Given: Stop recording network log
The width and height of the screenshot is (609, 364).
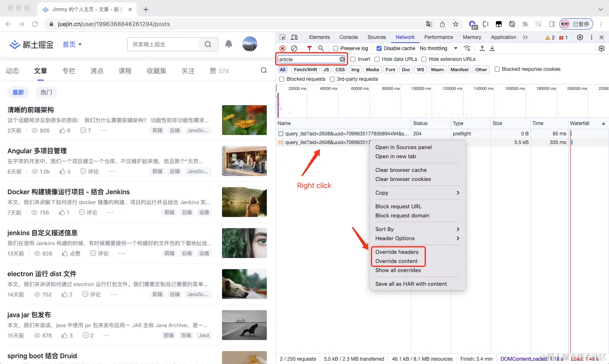Looking at the screenshot, I should coord(283,48).
